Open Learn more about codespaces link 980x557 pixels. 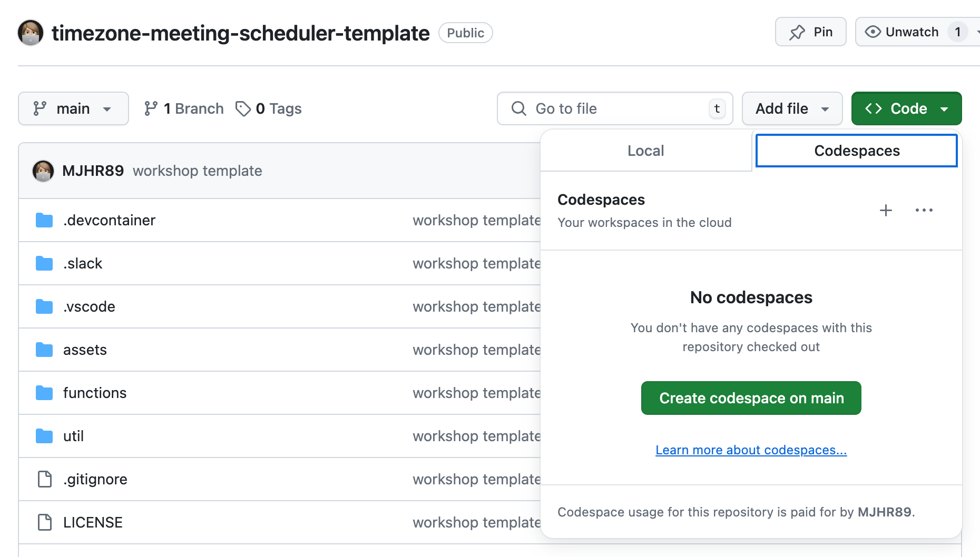pyautogui.click(x=751, y=450)
